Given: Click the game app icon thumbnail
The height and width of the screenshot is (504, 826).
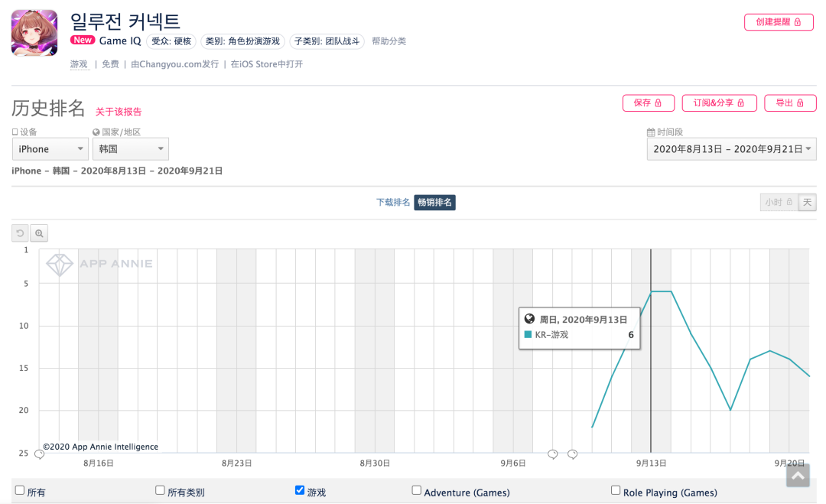Looking at the screenshot, I should point(34,33).
